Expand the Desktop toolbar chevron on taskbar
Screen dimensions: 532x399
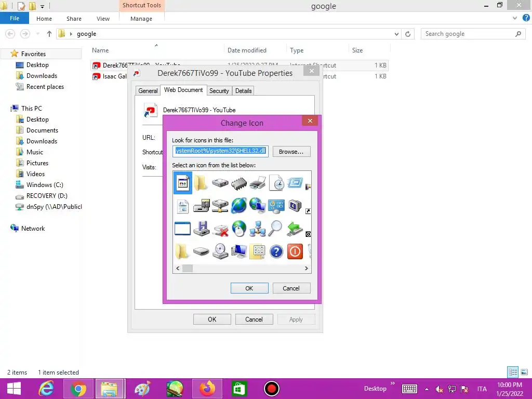tap(393, 384)
